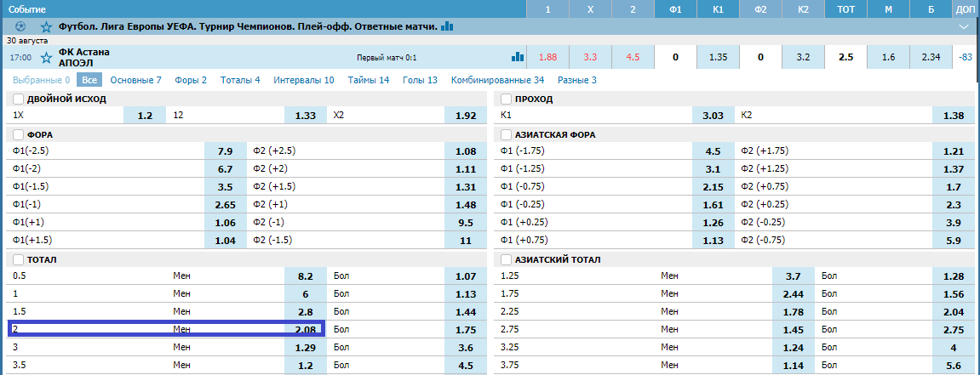Collapse the league section with chevron
The width and height of the screenshot is (980, 375).
(963, 27)
